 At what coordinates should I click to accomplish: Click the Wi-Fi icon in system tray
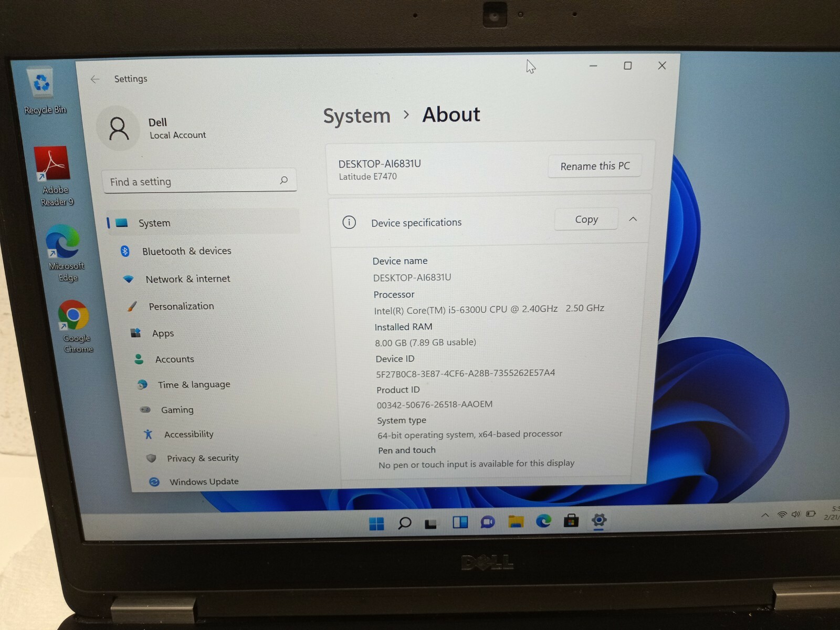tap(782, 514)
